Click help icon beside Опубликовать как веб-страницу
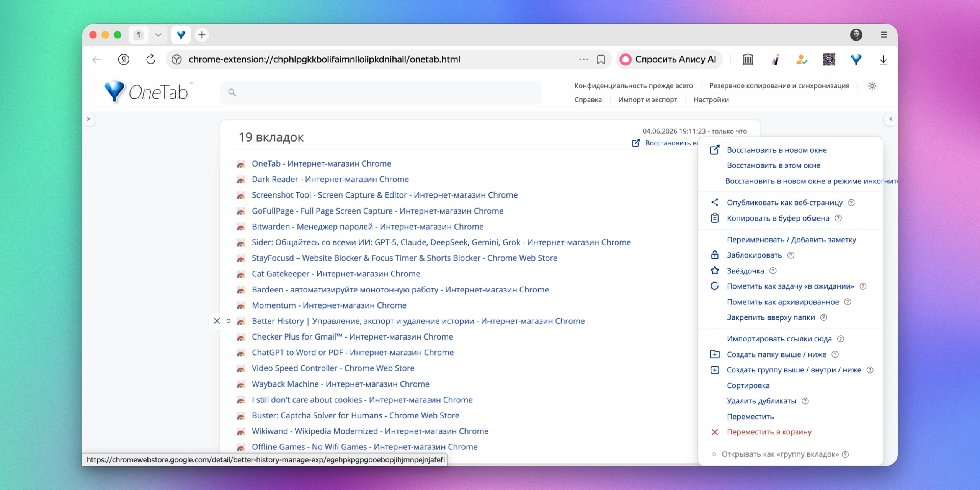This screenshot has height=490, width=980. (x=851, y=203)
